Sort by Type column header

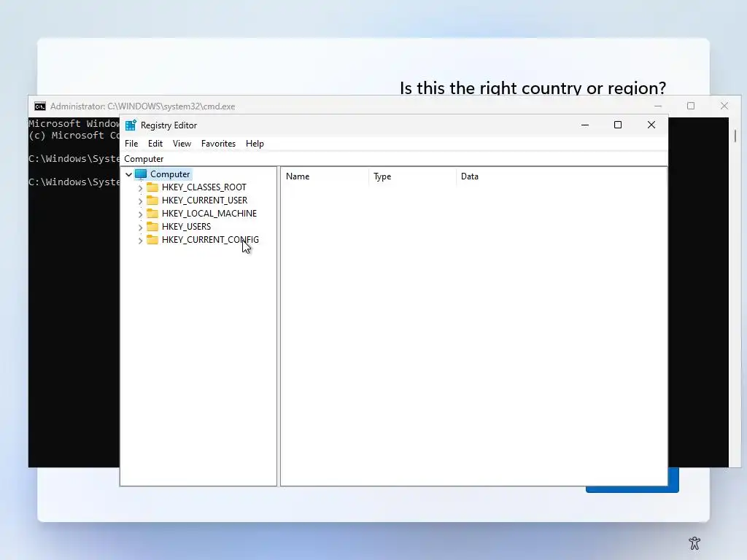pos(413,176)
